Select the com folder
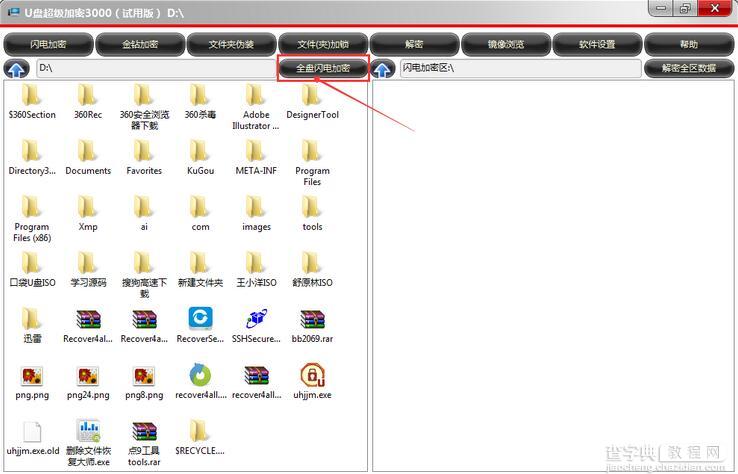The width and height of the screenshot is (738, 474). [x=200, y=214]
